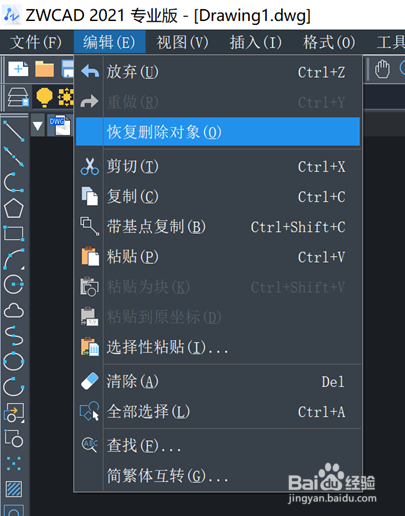Click the new drawing icon
The image size is (405, 516).
pos(18,69)
